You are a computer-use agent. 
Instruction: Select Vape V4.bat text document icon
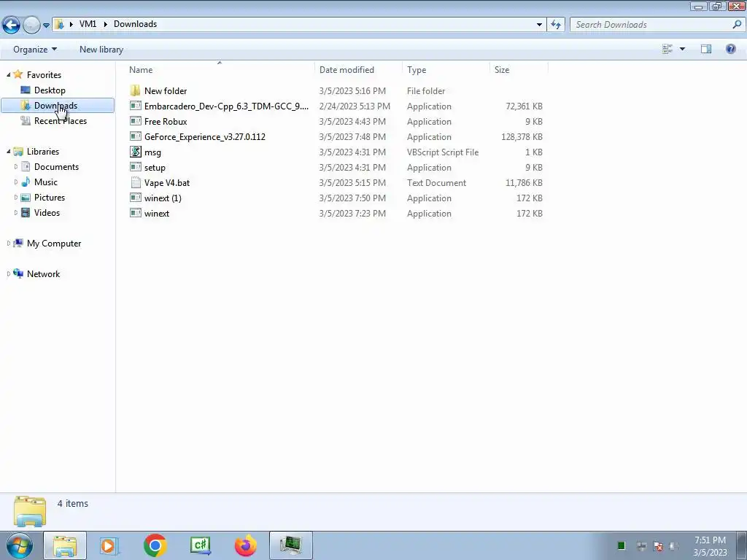[x=135, y=182]
